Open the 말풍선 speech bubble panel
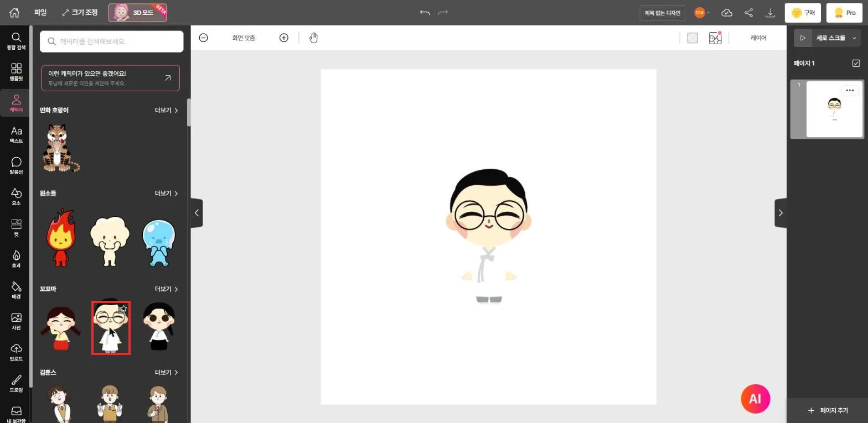 point(16,165)
